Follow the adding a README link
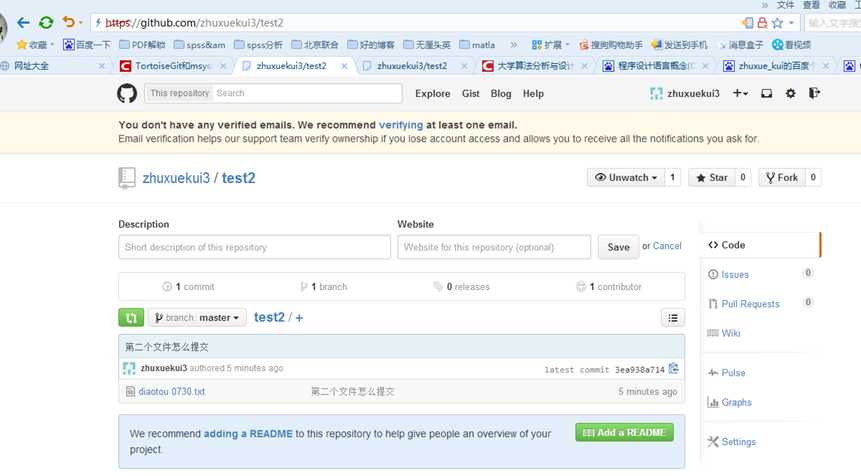861x476 pixels. (248, 434)
